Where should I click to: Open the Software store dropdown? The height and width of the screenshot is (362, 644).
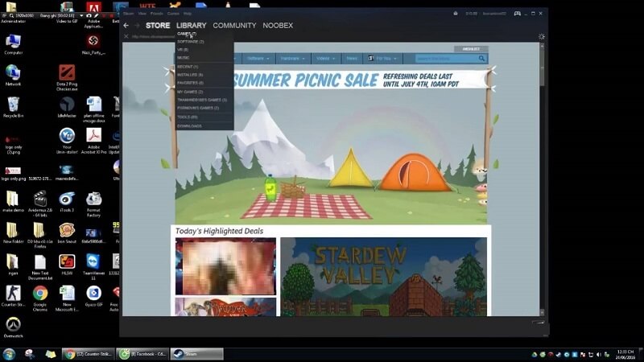pos(258,59)
